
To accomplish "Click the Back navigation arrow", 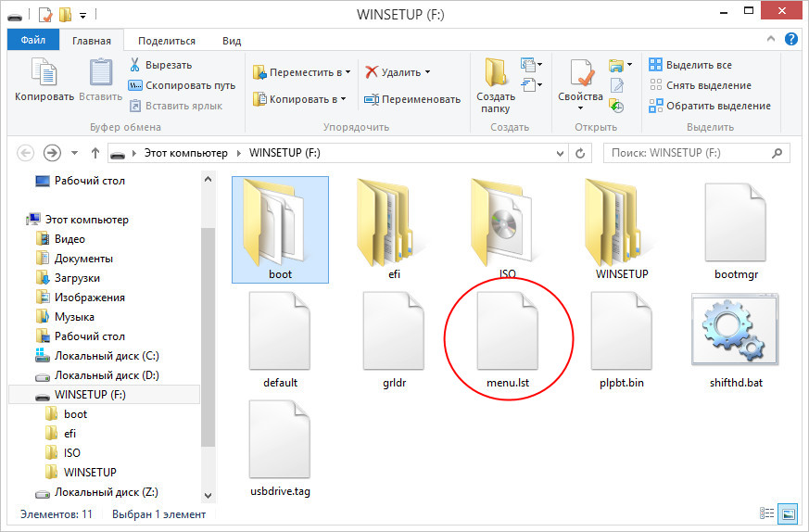I will 25,153.
